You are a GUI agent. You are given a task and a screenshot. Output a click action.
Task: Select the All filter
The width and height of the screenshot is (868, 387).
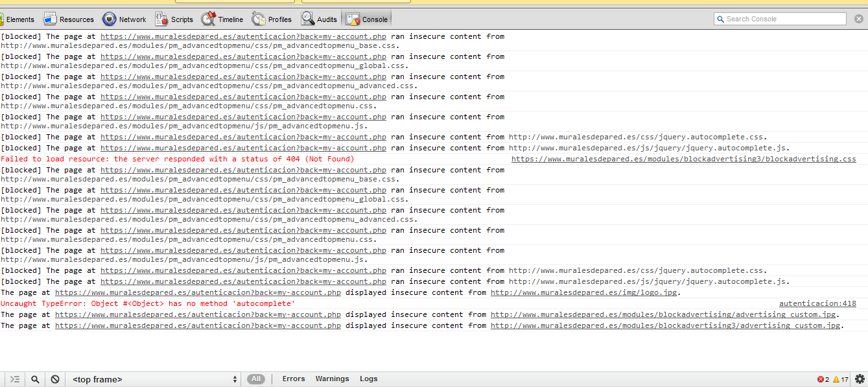(256, 379)
